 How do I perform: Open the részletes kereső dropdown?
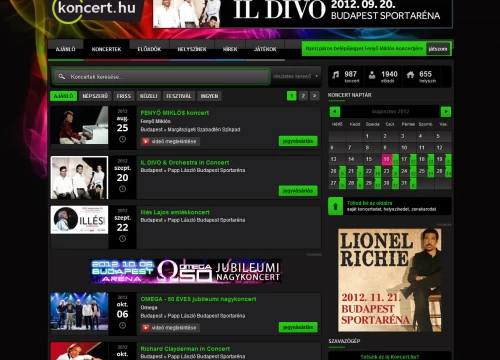pos(295,76)
